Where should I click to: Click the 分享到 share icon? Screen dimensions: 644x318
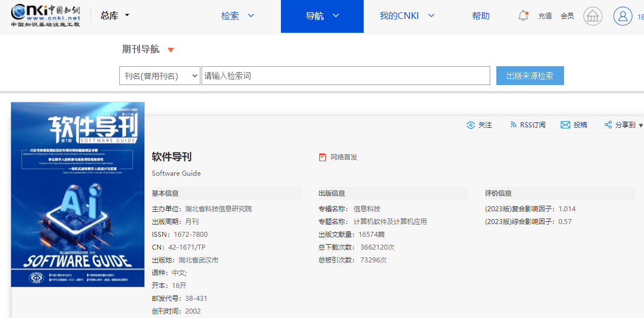tap(608, 125)
